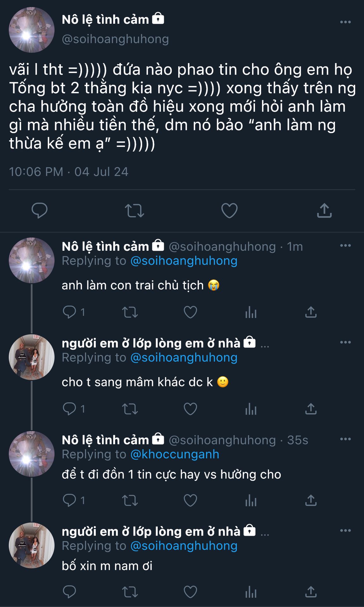This screenshot has width=364, height=607.
Task: Open more options for the main tweet
Action: (x=345, y=22)
